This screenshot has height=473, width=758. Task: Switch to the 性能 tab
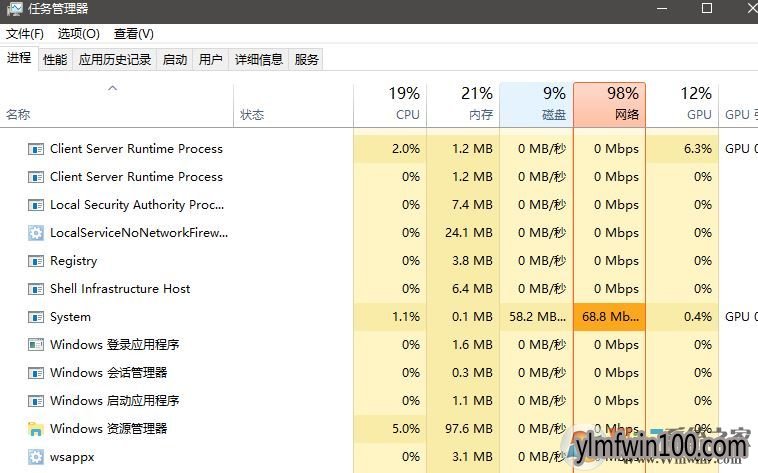55,59
